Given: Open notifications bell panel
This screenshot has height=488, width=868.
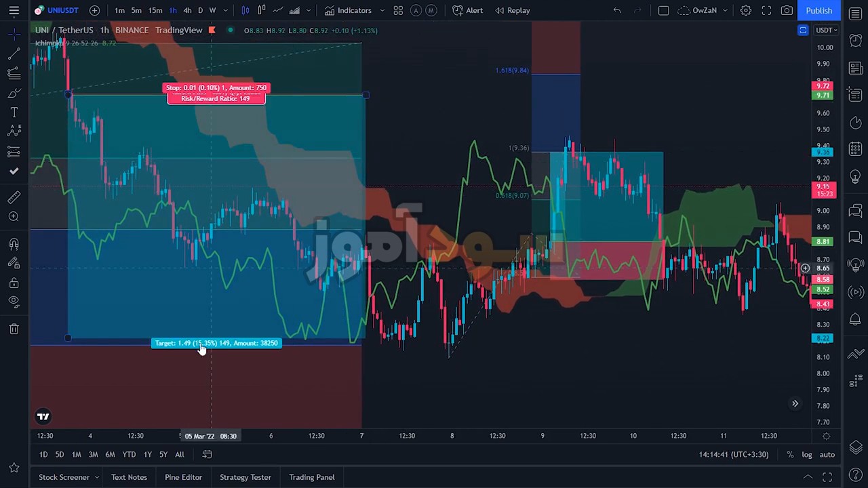Looking at the screenshot, I should tap(855, 319).
